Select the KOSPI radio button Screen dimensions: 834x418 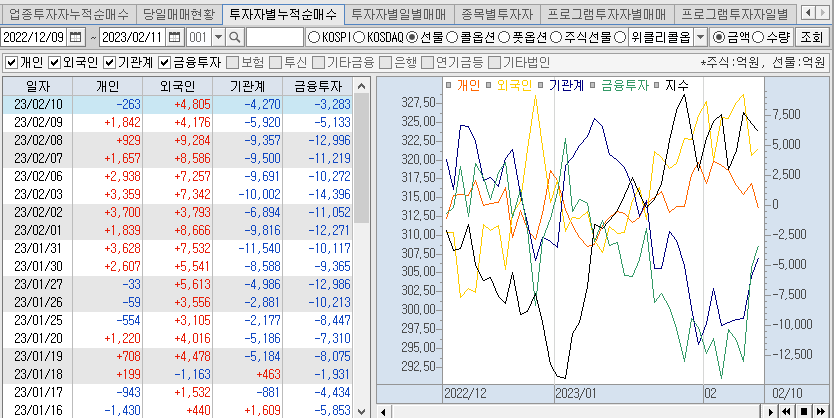point(314,37)
